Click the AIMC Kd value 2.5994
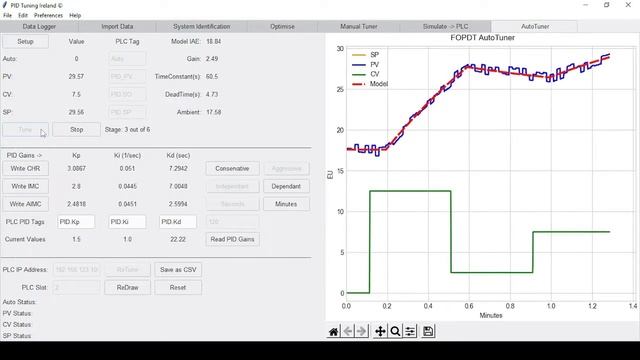This screenshot has width=640, height=360. click(178, 204)
